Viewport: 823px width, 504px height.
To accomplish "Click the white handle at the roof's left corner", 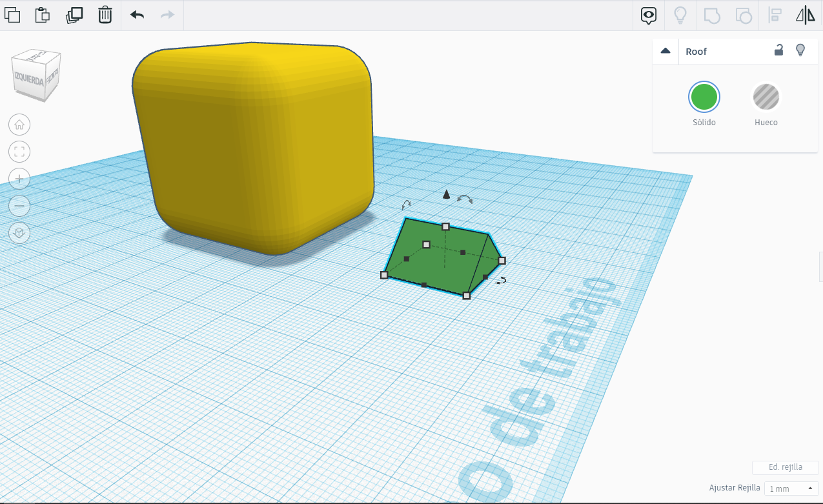I will [384, 275].
